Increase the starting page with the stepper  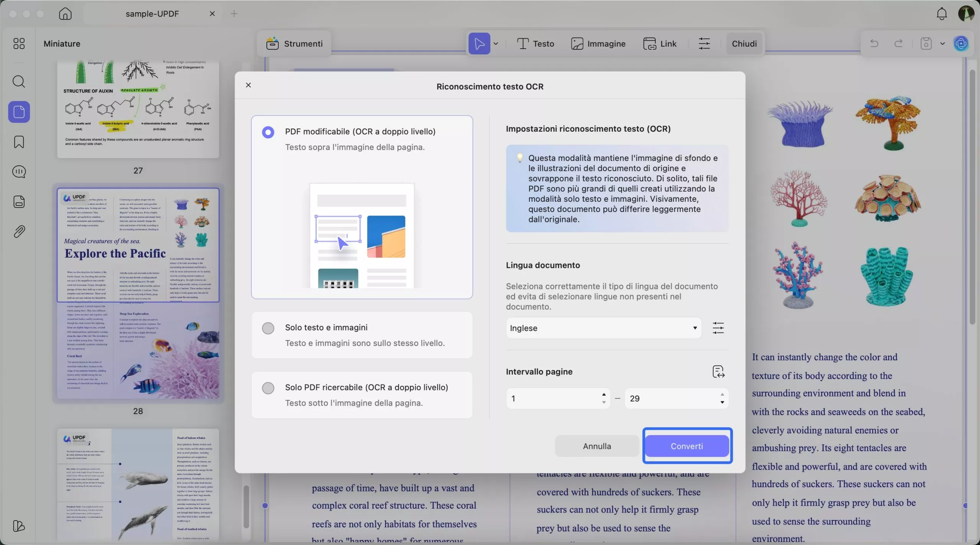tap(603, 395)
